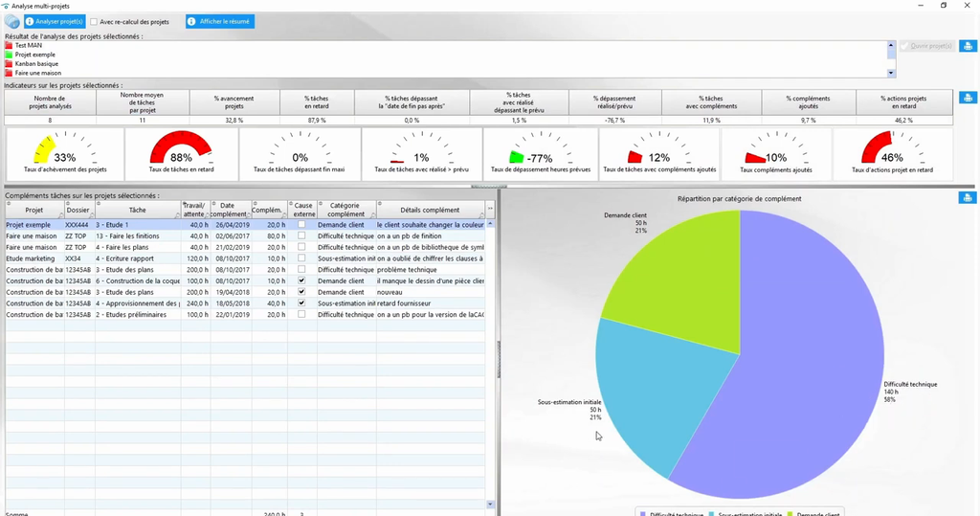The image size is (980, 516).
Task: Click the red folder icon of Kanban basique
Action: coord(9,64)
